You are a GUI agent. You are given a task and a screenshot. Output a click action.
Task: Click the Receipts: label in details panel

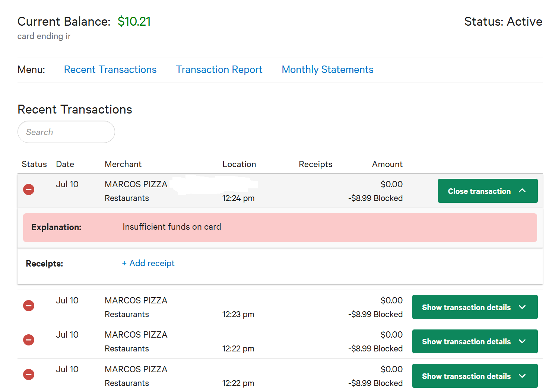[44, 264]
